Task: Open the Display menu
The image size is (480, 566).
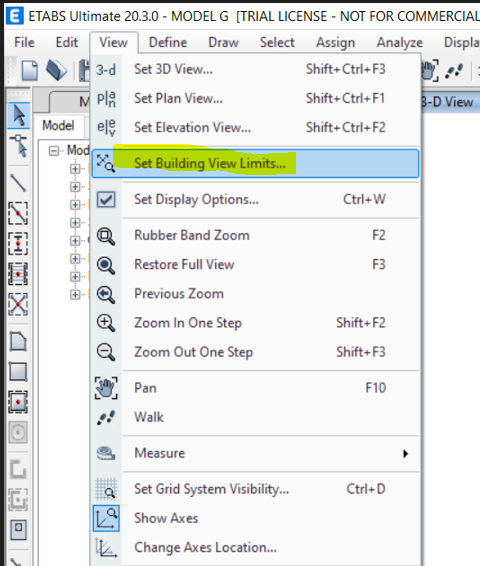Action: pos(461,43)
